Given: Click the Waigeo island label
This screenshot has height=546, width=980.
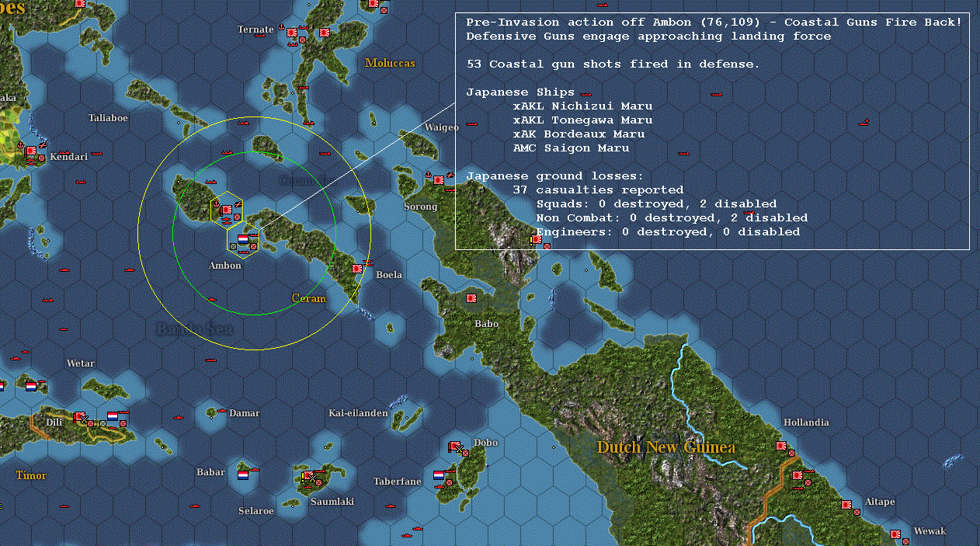Looking at the screenshot, I should [x=442, y=127].
